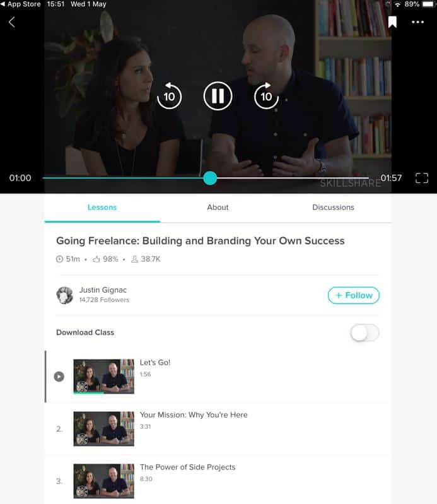Bookmark this class with the bookmark icon

392,22
